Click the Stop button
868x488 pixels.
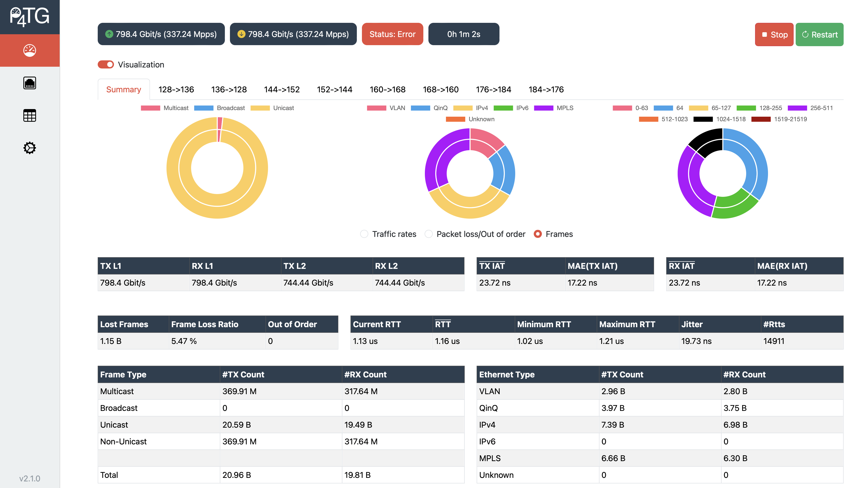(x=774, y=34)
